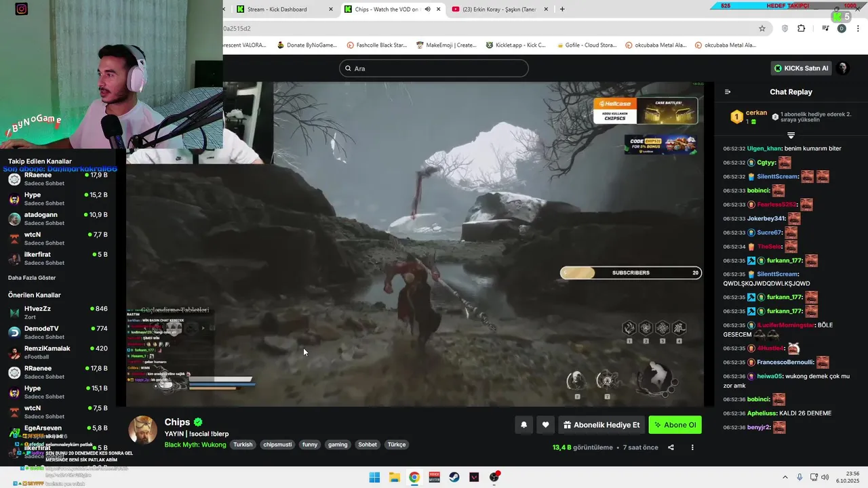This screenshot has height=488, width=868.
Task: Open the Valorant icon in the taskbar
Action: tap(474, 477)
